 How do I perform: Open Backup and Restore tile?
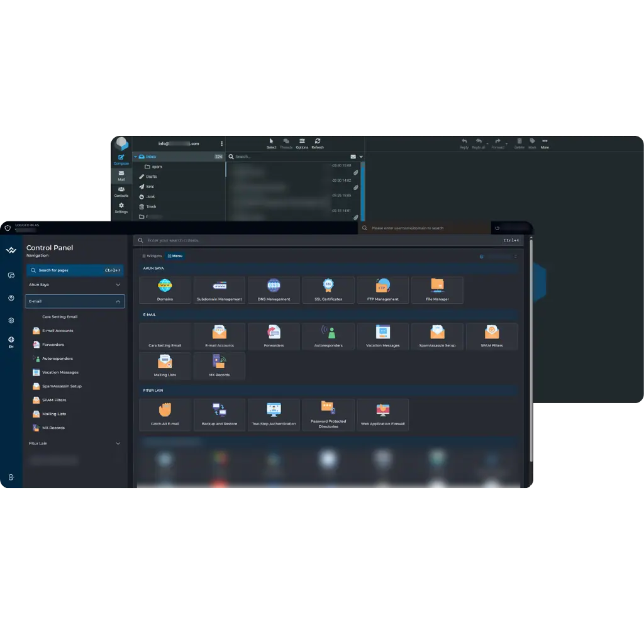(219, 414)
